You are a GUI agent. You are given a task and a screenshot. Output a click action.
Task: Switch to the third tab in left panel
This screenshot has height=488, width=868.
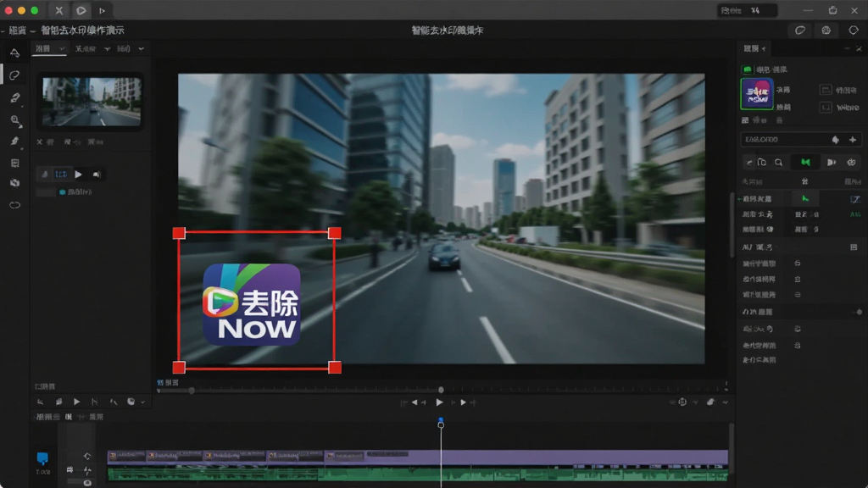pyautogui.click(x=124, y=48)
